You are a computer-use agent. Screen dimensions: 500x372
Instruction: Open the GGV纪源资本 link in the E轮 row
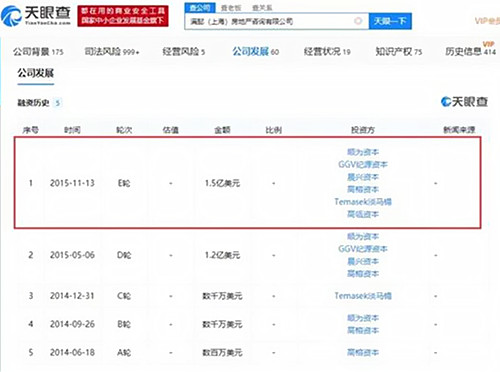point(363,165)
